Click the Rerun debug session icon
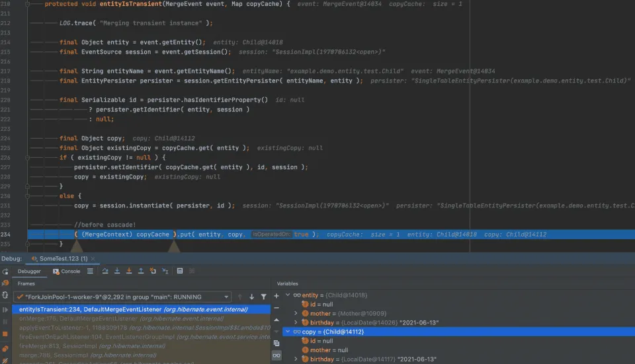This screenshot has height=364, width=635. (x=5, y=272)
